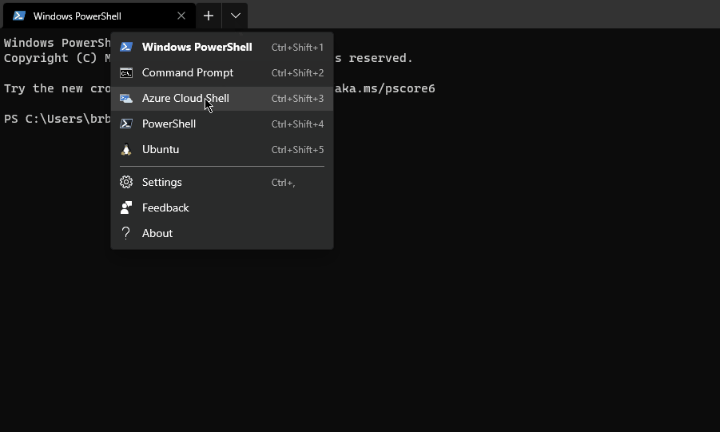Image resolution: width=720 pixels, height=432 pixels.
Task: Choose Windows PowerShell profile from menu
Action: click(222, 47)
